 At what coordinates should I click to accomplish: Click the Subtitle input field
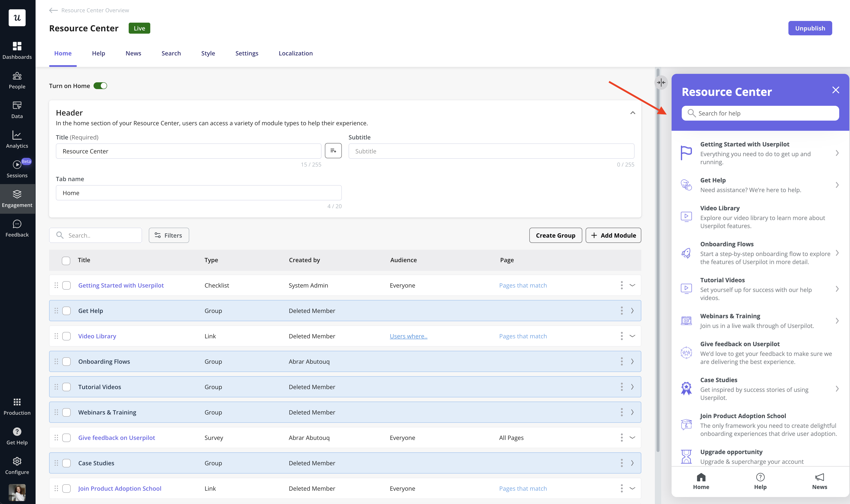click(x=491, y=151)
